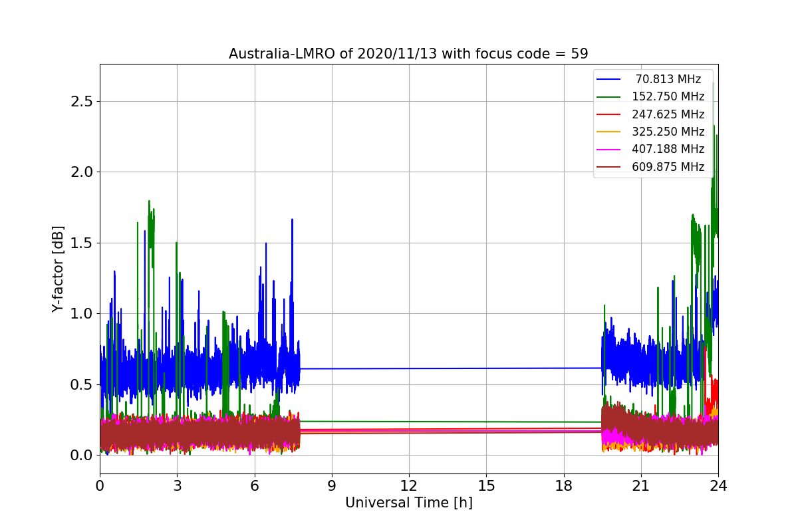798x532 pixels.
Task: Select the 325.250 MHz legend label
Action: pyautogui.click(x=668, y=132)
